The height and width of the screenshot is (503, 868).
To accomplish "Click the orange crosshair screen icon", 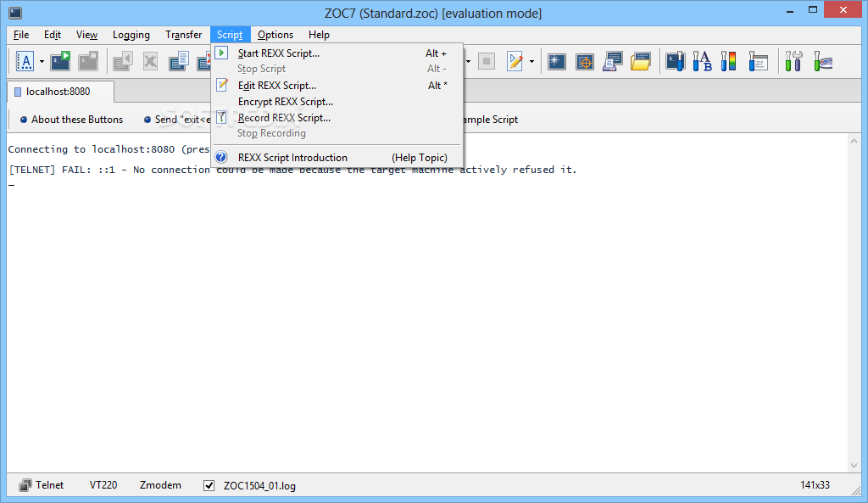I will (585, 61).
